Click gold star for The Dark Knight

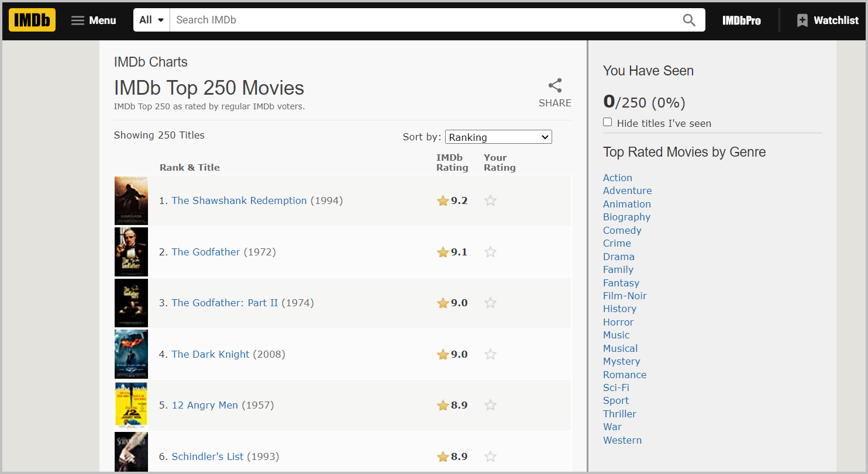pos(443,354)
